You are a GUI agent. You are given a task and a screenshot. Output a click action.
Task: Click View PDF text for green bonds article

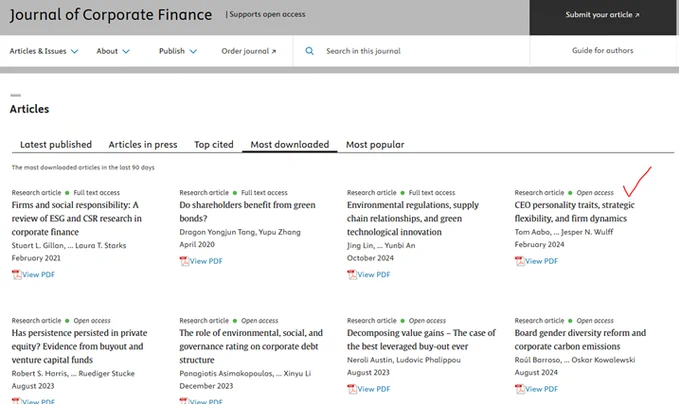point(206,261)
